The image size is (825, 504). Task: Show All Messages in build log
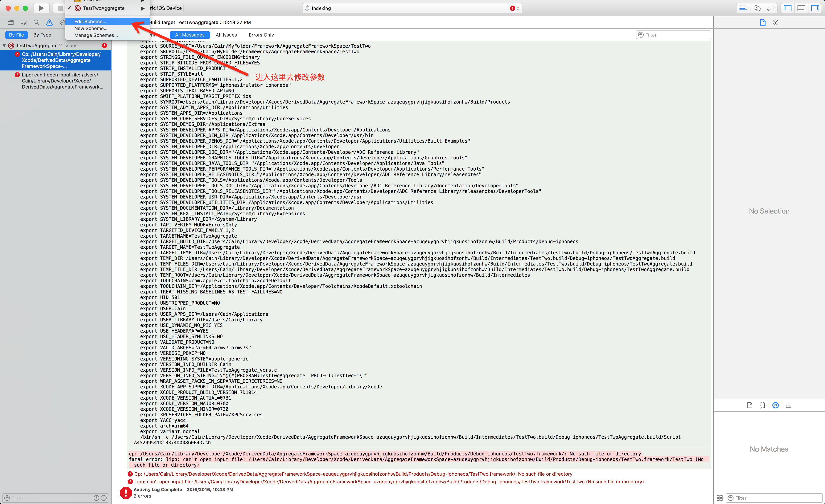pyautogui.click(x=190, y=35)
